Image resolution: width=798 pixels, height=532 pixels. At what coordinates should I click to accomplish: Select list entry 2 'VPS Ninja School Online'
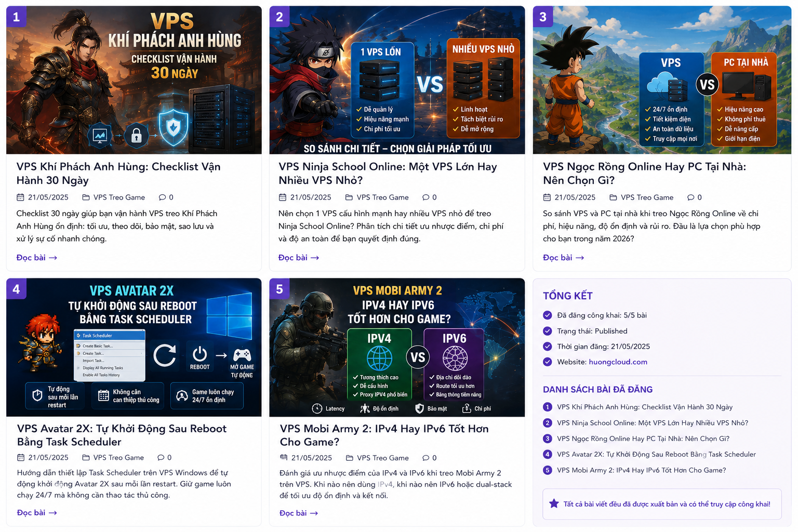645,423
